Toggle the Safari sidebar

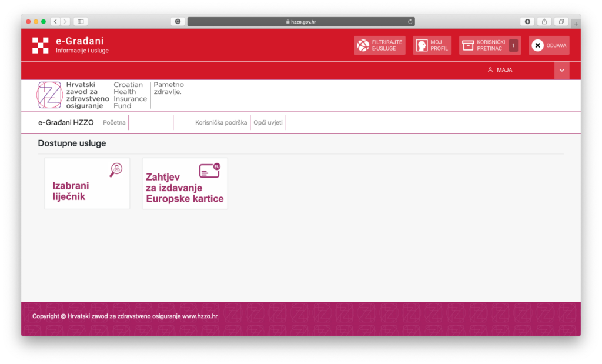tap(81, 22)
